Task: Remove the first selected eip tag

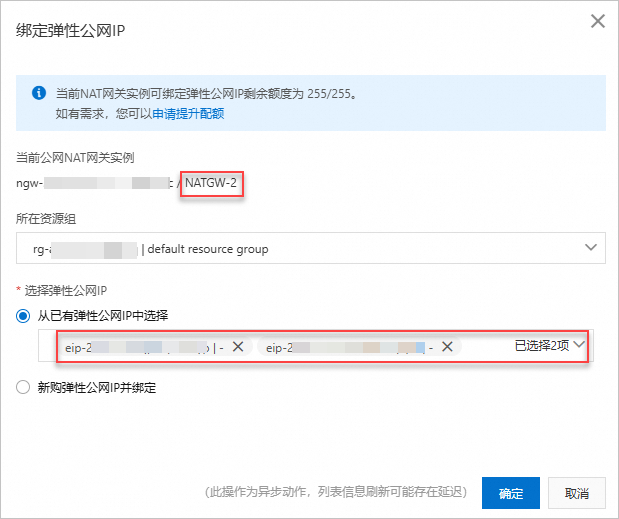Action: (x=238, y=347)
